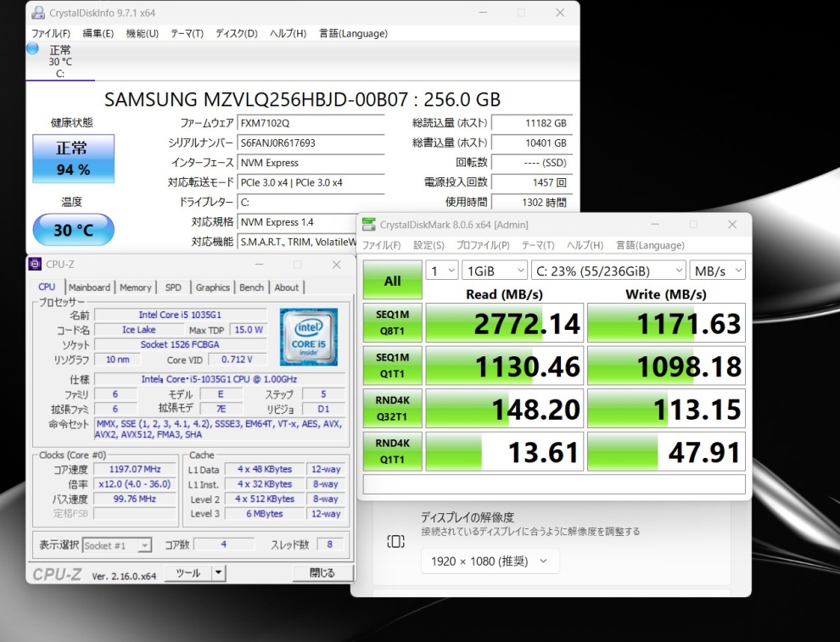840x642 pixels.
Task: Click the 正常 94% health status button
Action: click(x=73, y=159)
